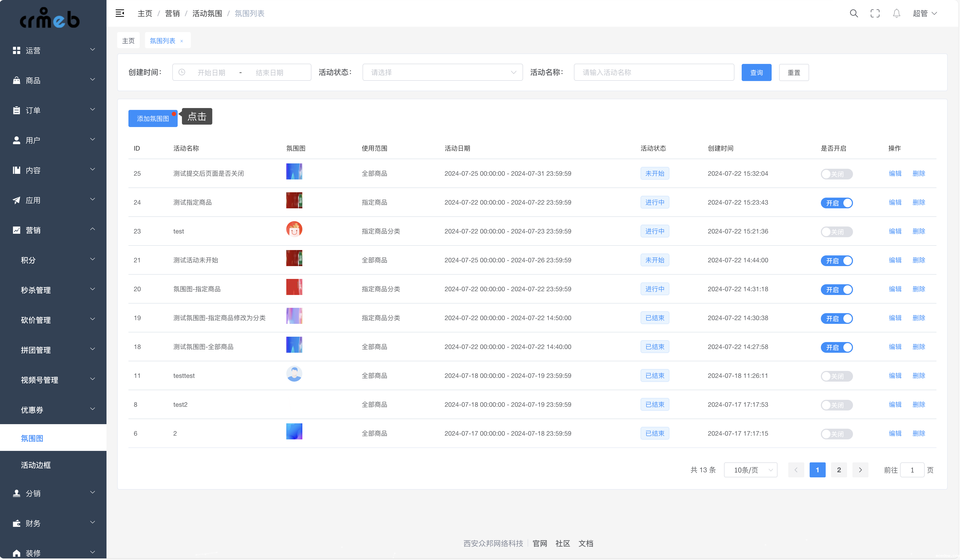Toggle fullscreen mode icon
The height and width of the screenshot is (560, 960).
click(875, 13)
